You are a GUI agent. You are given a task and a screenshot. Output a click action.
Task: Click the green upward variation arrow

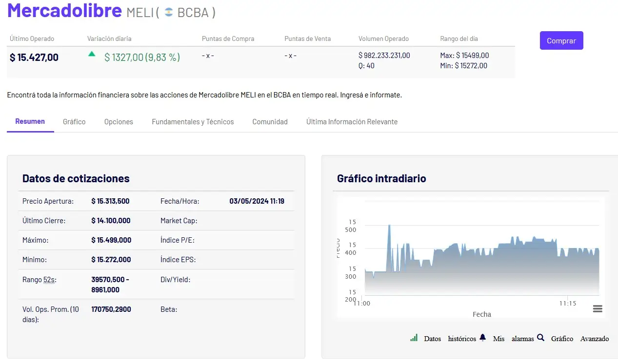[92, 54]
